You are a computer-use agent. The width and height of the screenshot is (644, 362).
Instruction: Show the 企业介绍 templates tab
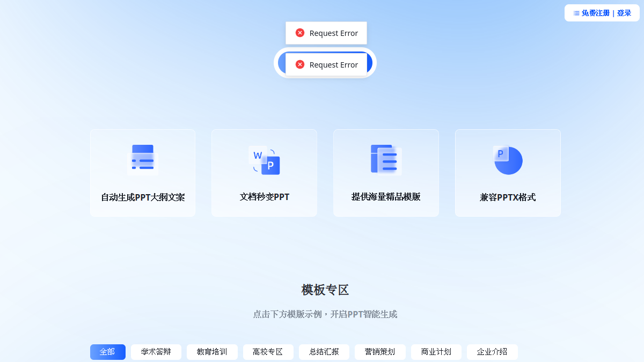[492, 352]
